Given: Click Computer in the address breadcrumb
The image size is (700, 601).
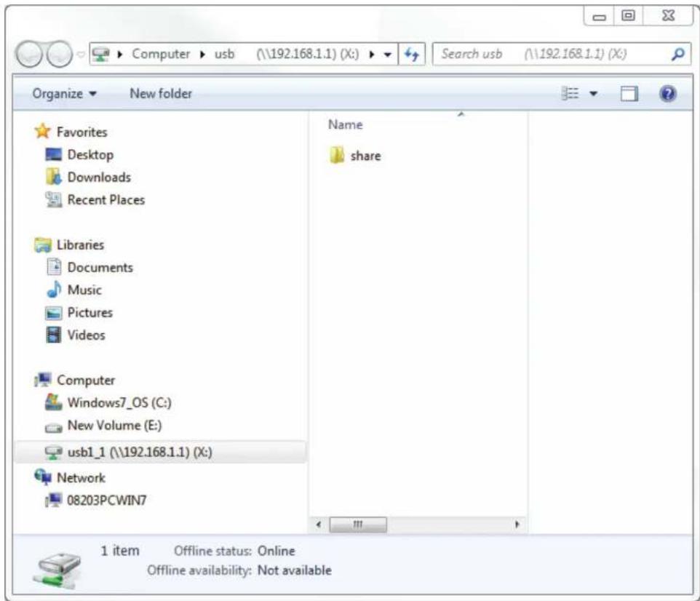Looking at the screenshot, I should tap(161, 54).
